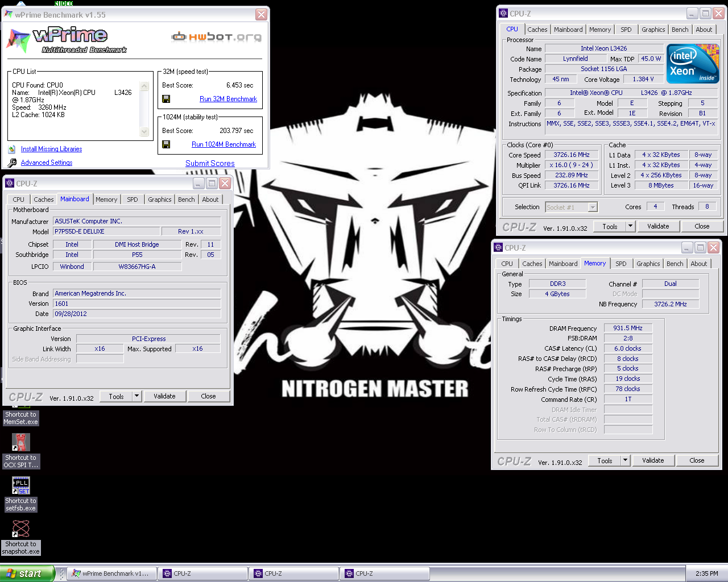Screen dimensions: 728x582
Task: Click the Submit Scores link
Action: click(x=210, y=163)
